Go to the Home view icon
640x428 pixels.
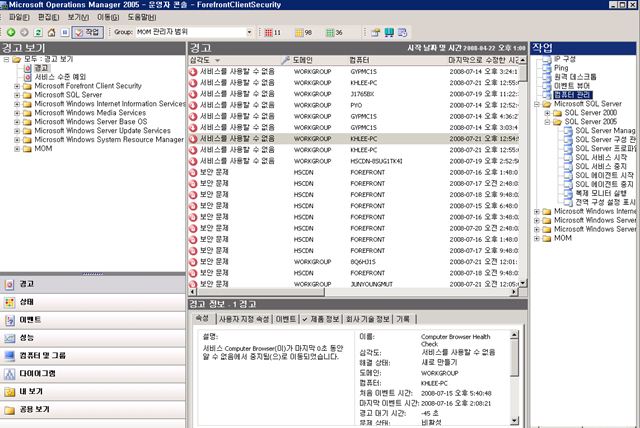coord(51,32)
